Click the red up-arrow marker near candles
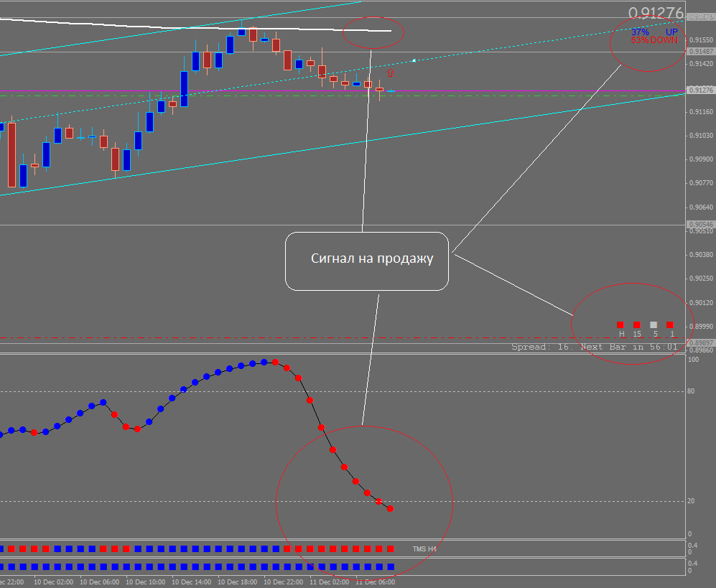 pyautogui.click(x=391, y=73)
